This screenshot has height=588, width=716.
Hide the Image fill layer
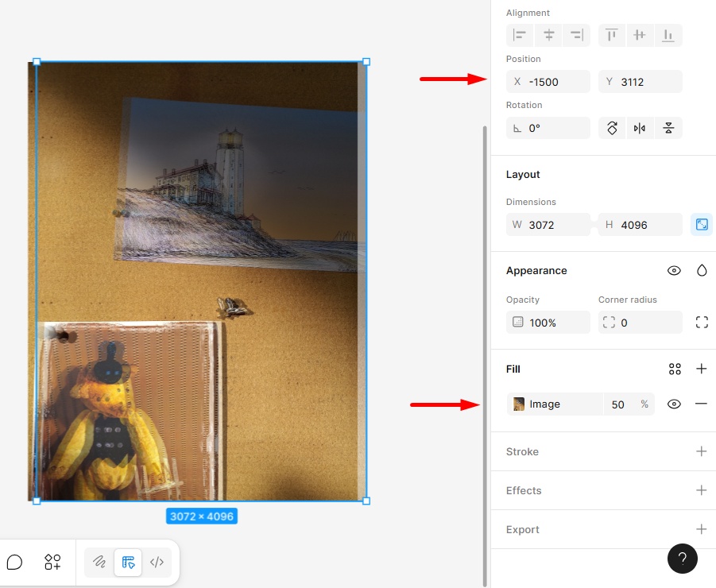[674, 404]
